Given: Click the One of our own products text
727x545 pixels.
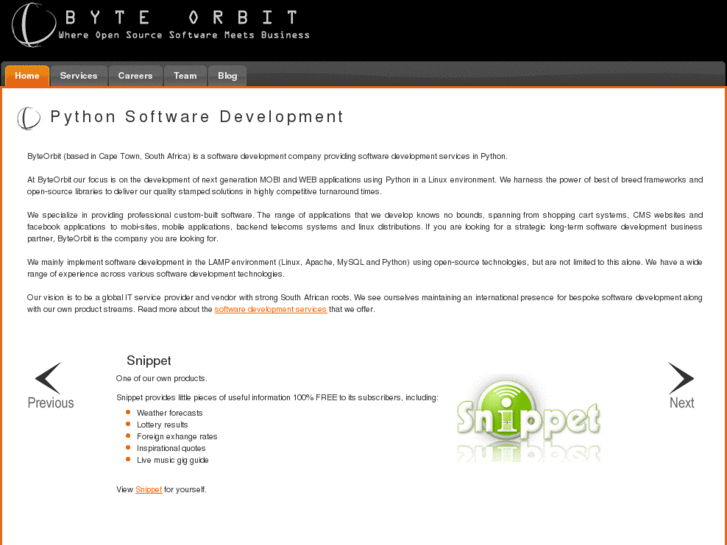Looking at the screenshot, I should 161,378.
